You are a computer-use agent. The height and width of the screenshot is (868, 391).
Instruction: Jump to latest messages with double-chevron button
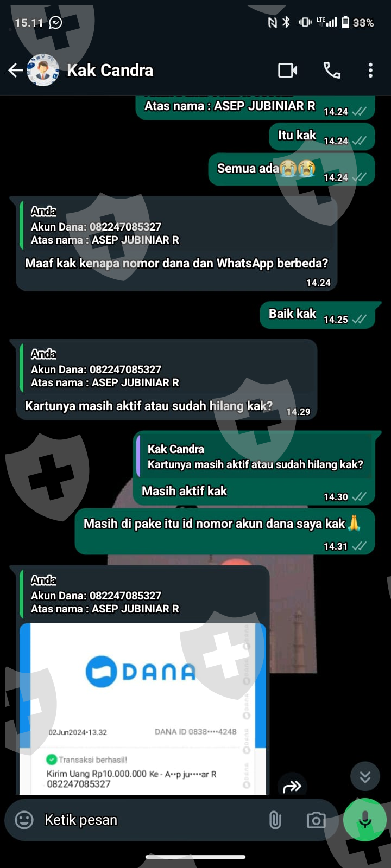point(365,777)
